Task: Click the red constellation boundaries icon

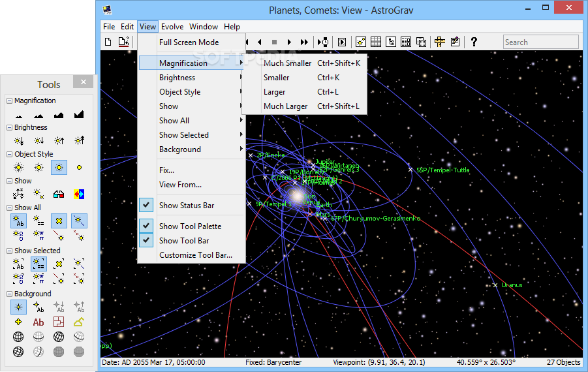Action: tap(59, 322)
